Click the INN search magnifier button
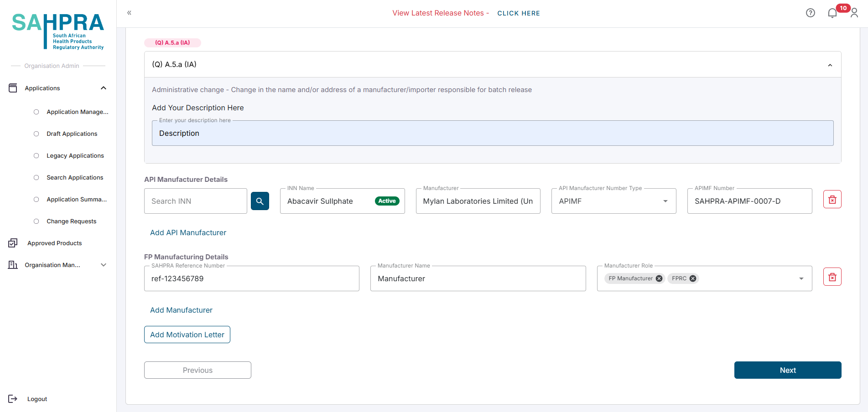This screenshot has width=868, height=412. (260, 201)
